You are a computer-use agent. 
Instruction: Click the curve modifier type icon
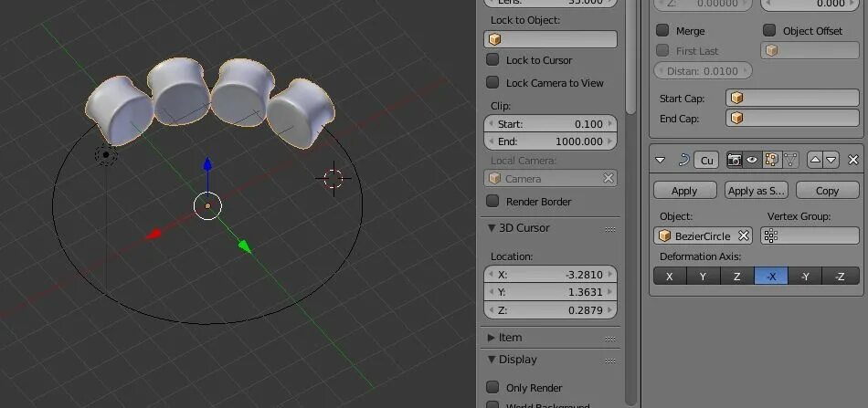coord(683,161)
